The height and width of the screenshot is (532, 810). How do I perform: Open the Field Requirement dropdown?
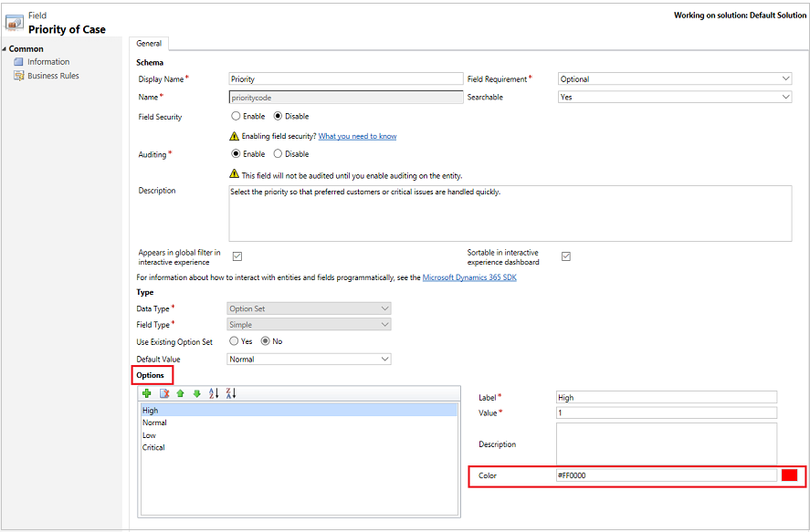pos(784,78)
